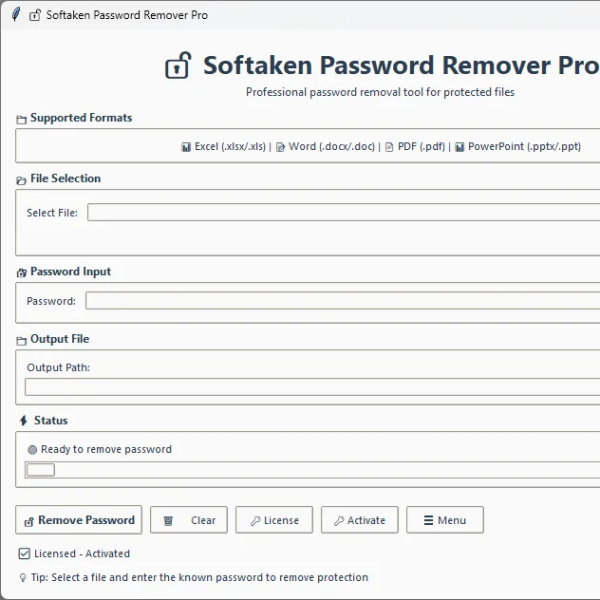
Task: Clear the form with the Clear button
Action: [x=189, y=520]
